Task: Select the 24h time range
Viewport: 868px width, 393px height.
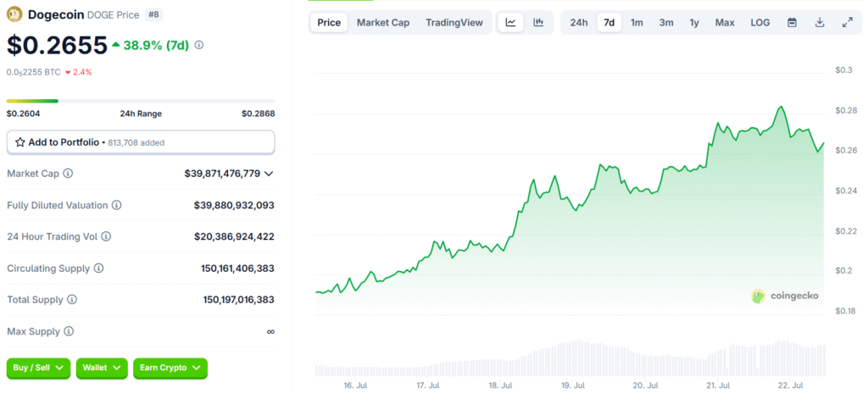Action: pos(579,23)
